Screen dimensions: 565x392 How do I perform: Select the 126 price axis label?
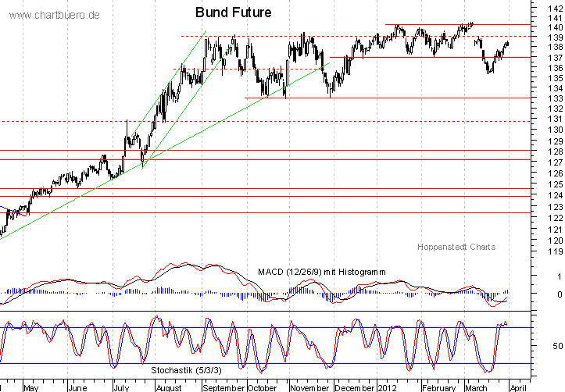555,173
